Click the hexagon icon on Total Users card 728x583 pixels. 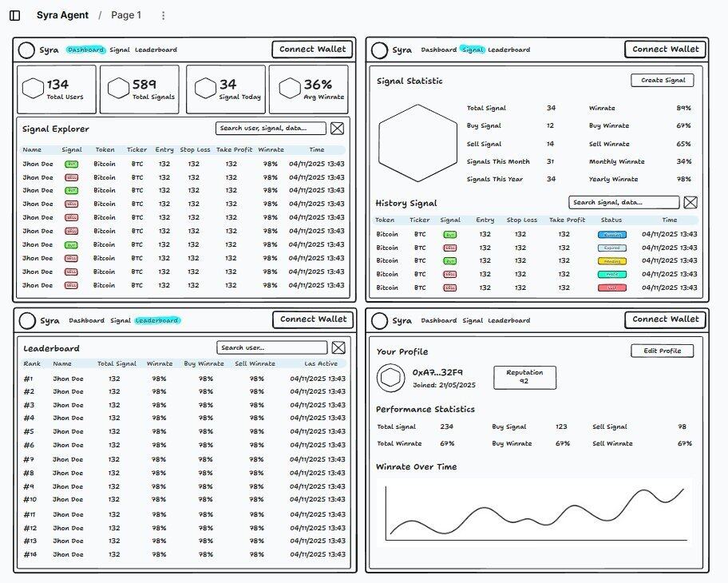pyautogui.click(x=33, y=89)
